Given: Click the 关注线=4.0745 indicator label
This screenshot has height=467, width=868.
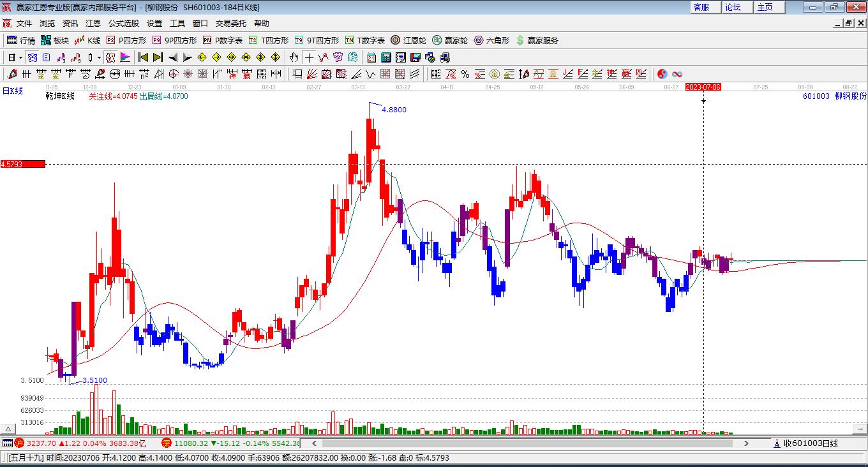Looking at the screenshot, I should click(x=113, y=96).
